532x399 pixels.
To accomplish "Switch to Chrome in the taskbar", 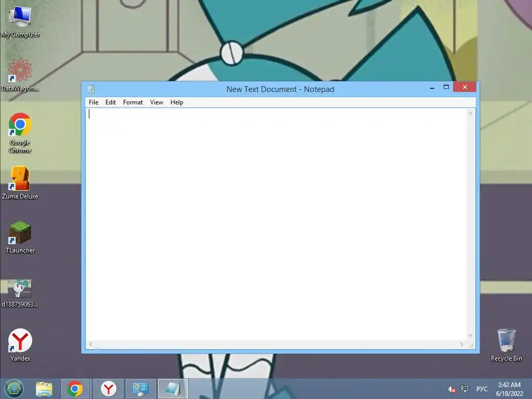I will (x=75, y=389).
